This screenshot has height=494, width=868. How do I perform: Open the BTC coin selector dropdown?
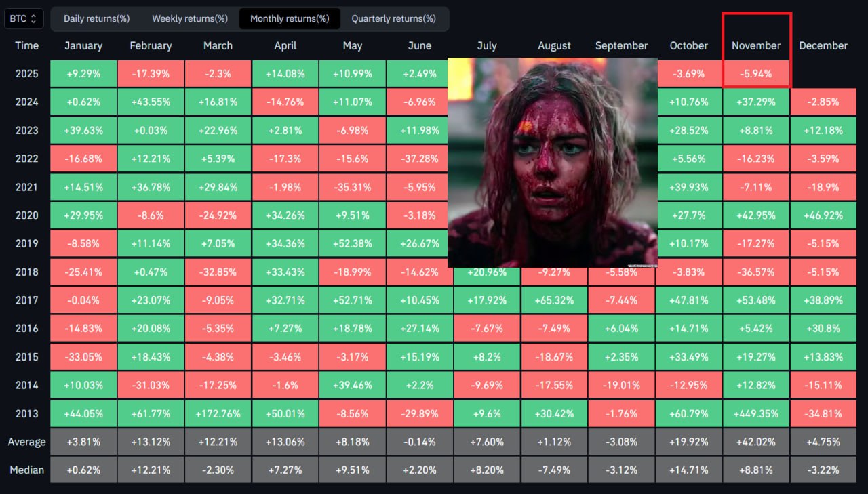pos(24,18)
